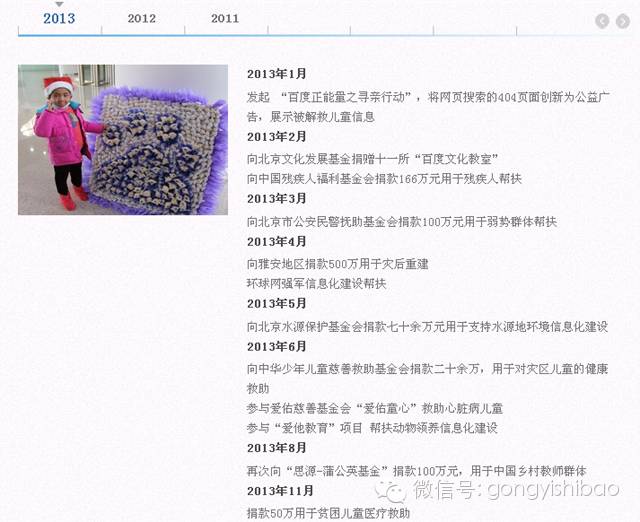
Task: Select the '2013年1月' heading
Action: click(276, 74)
